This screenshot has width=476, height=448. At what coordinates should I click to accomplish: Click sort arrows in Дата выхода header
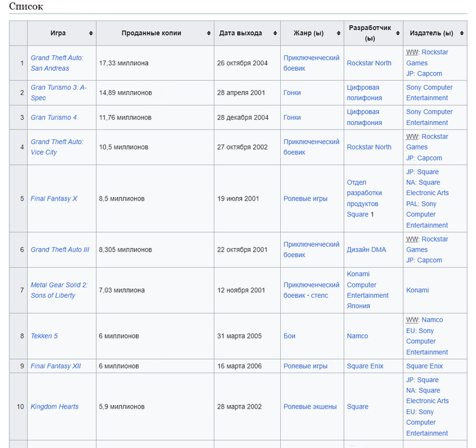274,33
